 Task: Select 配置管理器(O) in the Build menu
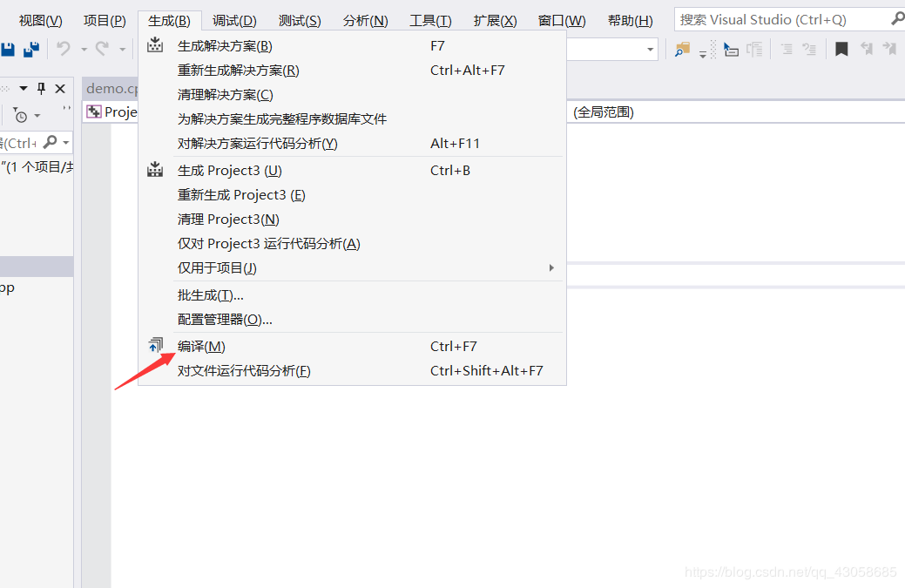pos(226,321)
